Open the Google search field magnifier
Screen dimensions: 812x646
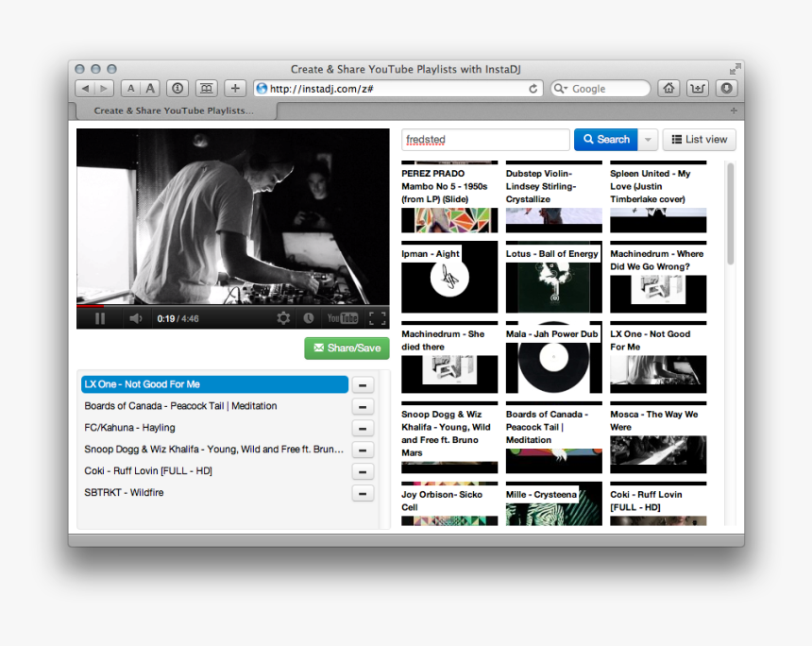point(561,88)
